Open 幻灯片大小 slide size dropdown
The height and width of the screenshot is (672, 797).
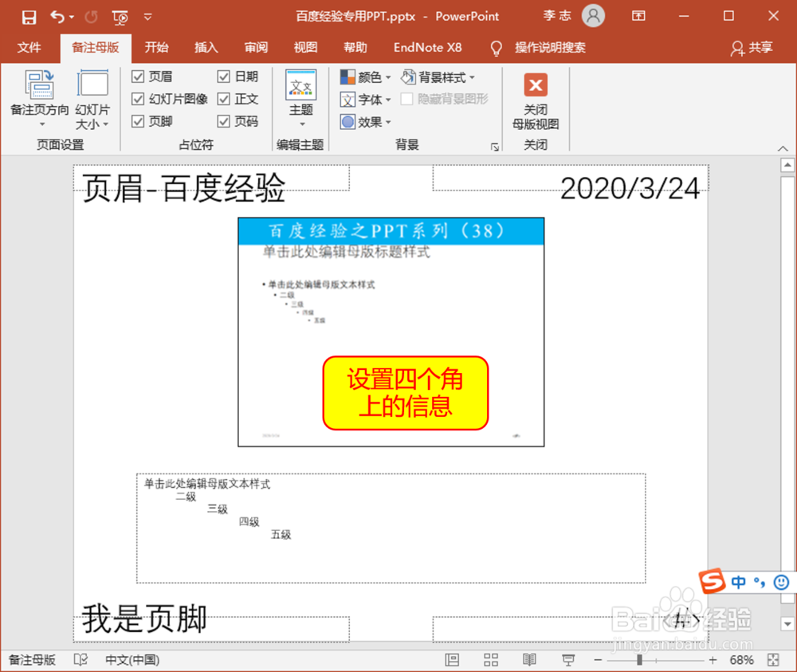pyautogui.click(x=92, y=99)
